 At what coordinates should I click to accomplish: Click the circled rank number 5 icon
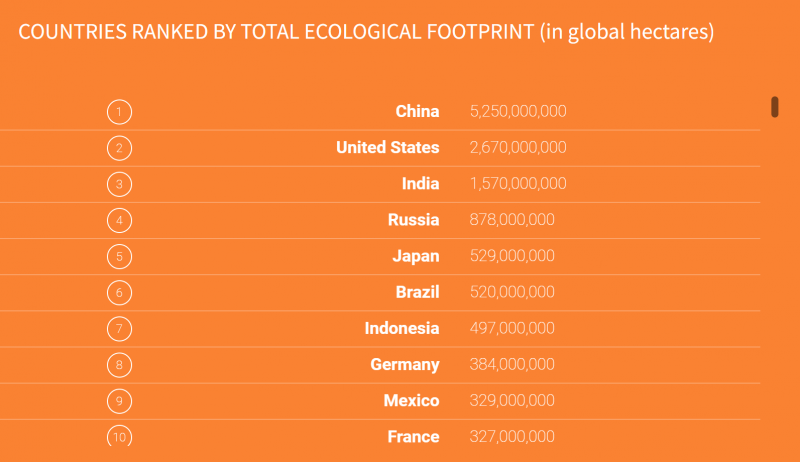point(119,256)
